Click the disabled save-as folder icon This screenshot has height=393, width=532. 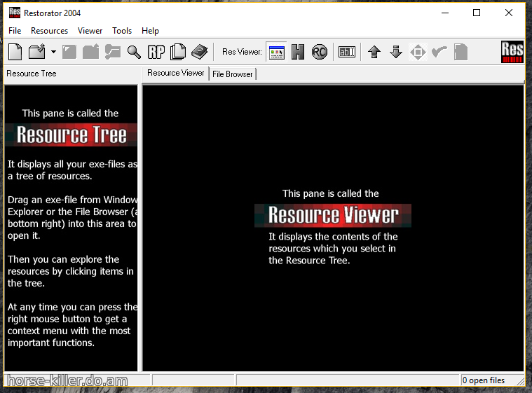pyautogui.click(x=91, y=52)
